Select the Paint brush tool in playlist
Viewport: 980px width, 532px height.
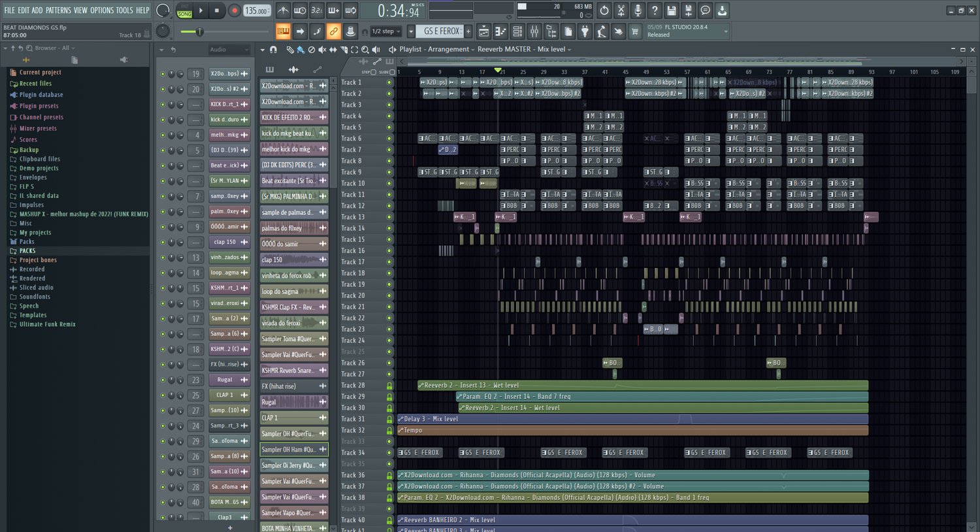pos(301,50)
